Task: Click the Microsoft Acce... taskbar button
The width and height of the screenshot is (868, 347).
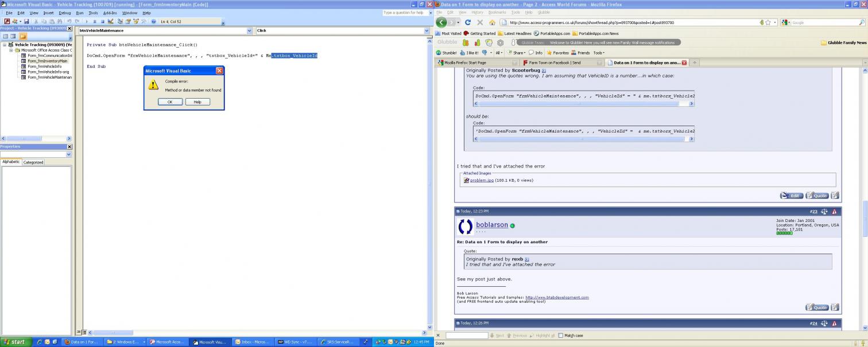Action: (x=167, y=342)
